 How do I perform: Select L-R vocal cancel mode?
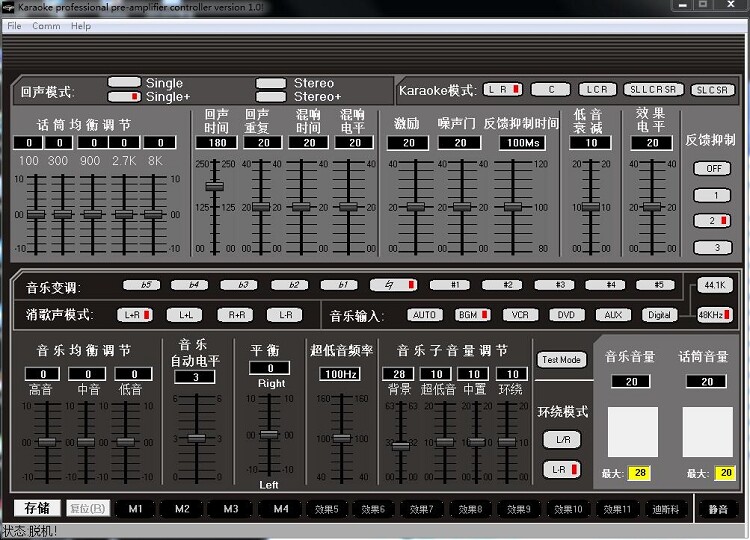pyautogui.click(x=285, y=315)
